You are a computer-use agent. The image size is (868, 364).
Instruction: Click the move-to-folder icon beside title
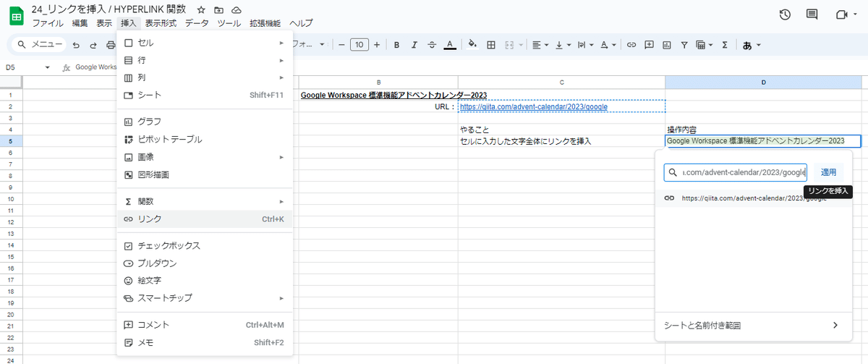[x=218, y=10]
